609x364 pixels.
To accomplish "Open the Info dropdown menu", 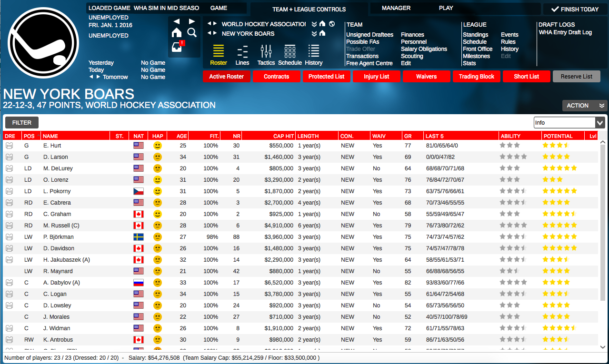I will coord(569,122).
